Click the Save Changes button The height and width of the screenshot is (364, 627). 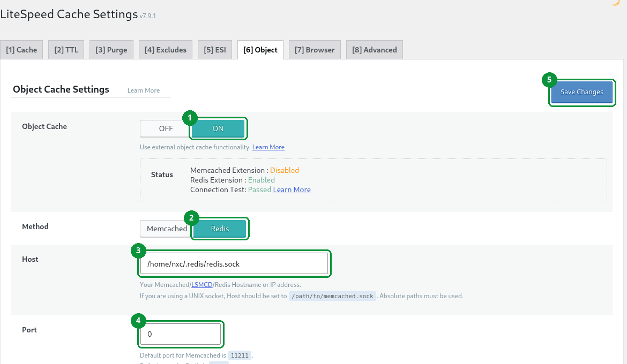pyautogui.click(x=582, y=92)
